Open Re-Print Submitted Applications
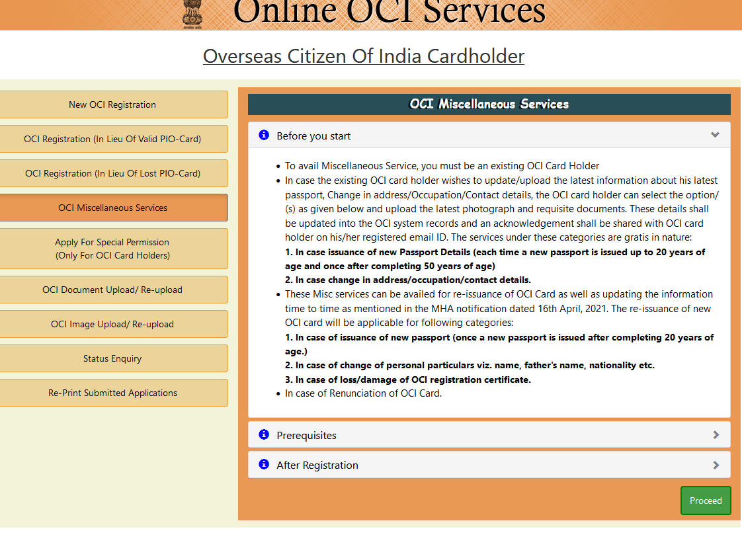 (x=112, y=393)
